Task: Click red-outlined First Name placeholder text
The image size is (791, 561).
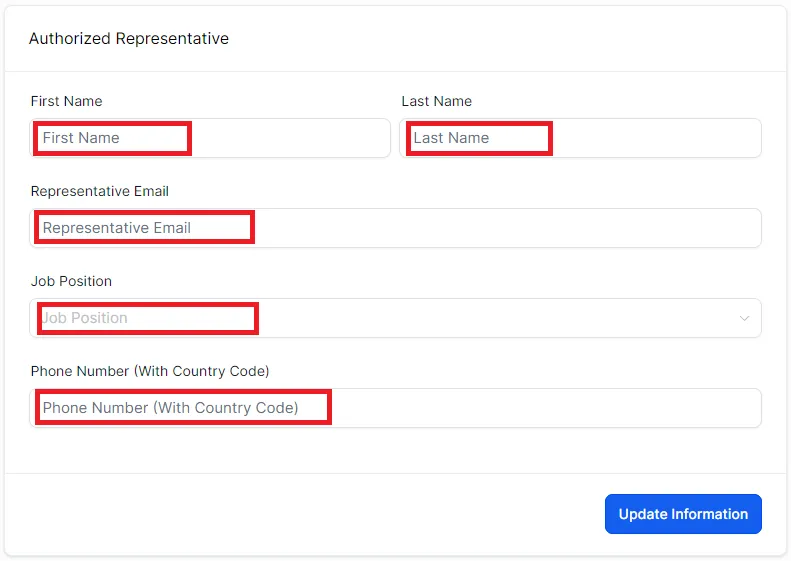Action: [x=81, y=138]
